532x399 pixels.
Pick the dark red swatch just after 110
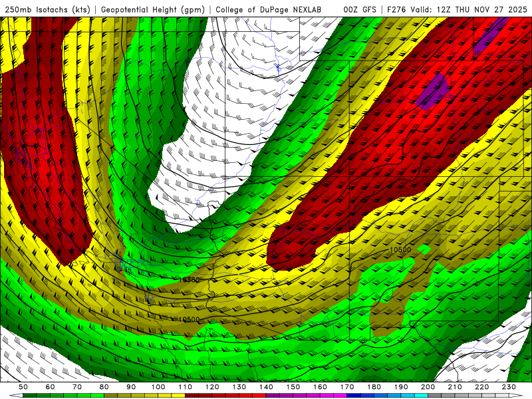tap(192, 396)
